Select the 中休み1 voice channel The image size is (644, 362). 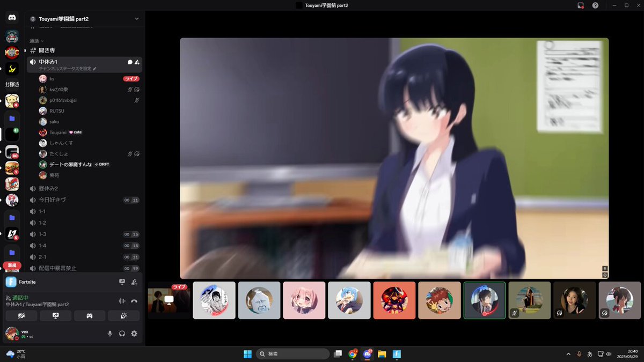point(48,62)
